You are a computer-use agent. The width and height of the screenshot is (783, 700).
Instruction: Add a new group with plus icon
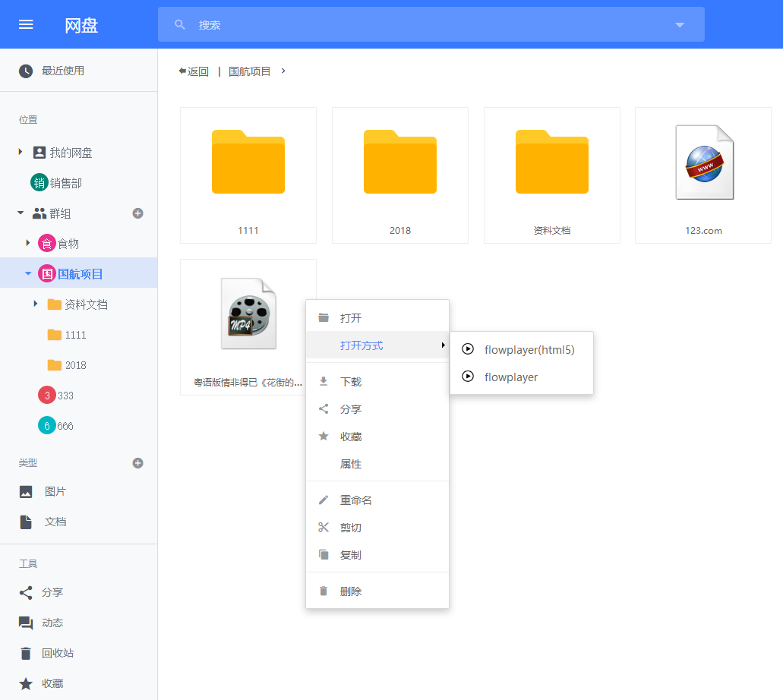coord(137,213)
